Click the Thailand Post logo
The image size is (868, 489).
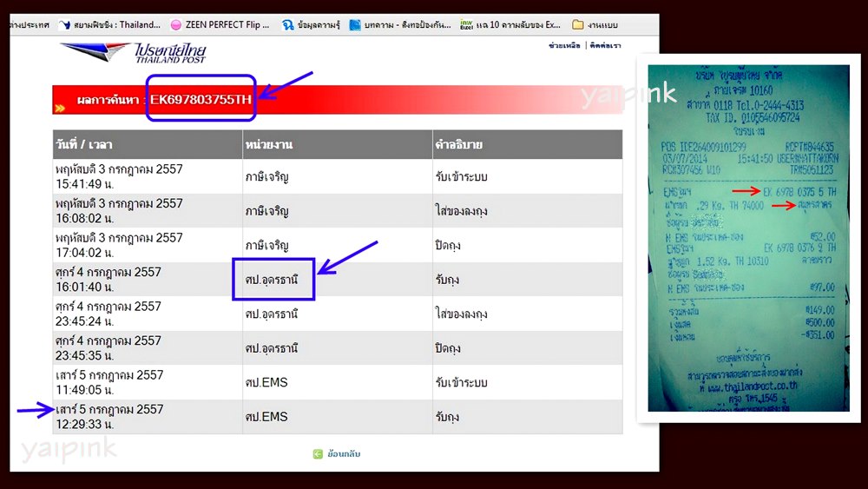[x=133, y=53]
